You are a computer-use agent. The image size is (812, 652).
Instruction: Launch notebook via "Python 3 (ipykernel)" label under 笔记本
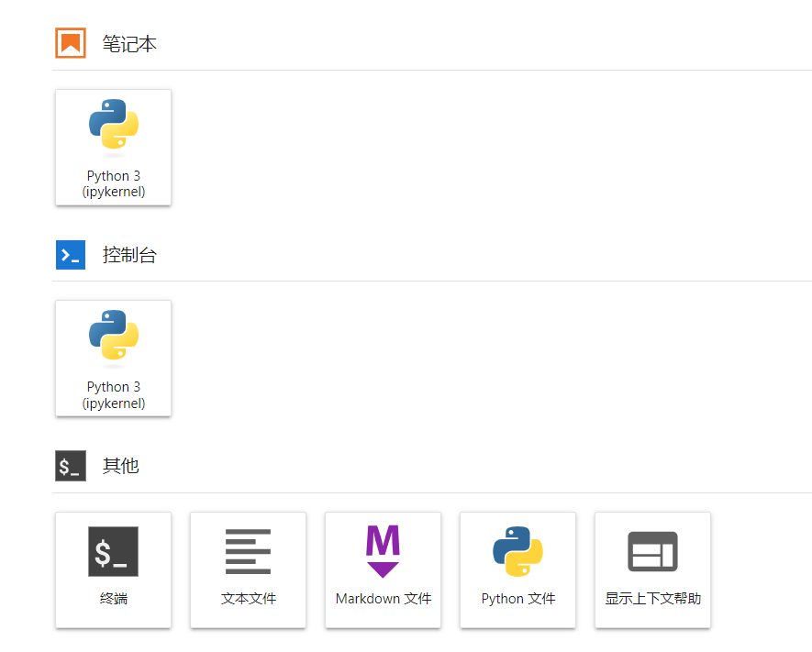pyautogui.click(x=114, y=184)
